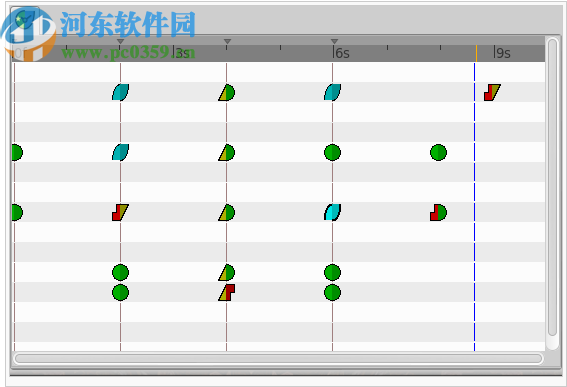567x387 pixels.
Task: Click the 9s label on the time ruler
Action: pyautogui.click(x=502, y=53)
